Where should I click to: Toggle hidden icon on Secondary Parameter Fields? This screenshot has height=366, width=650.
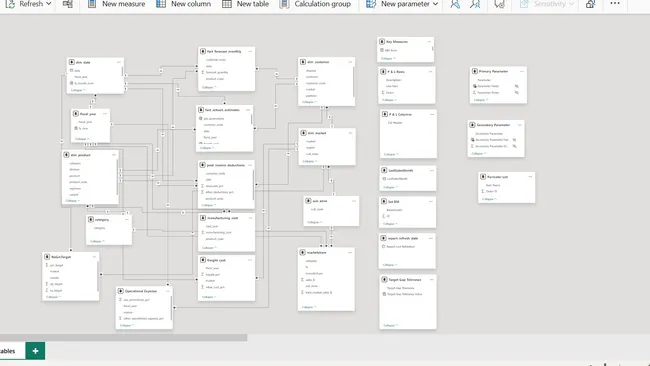pyautogui.click(x=514, y=140)
